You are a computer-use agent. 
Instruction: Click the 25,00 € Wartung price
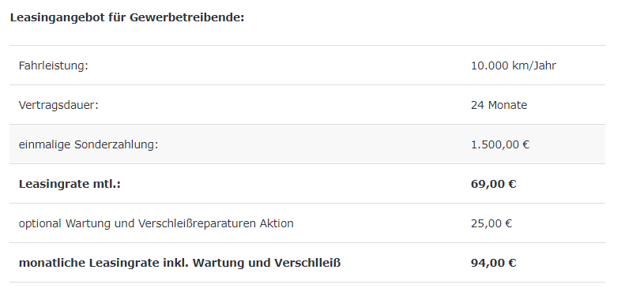coord(491,223)
